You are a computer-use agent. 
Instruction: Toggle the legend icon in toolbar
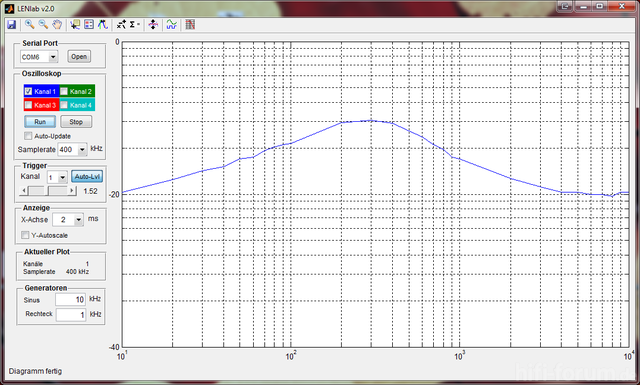89,24
